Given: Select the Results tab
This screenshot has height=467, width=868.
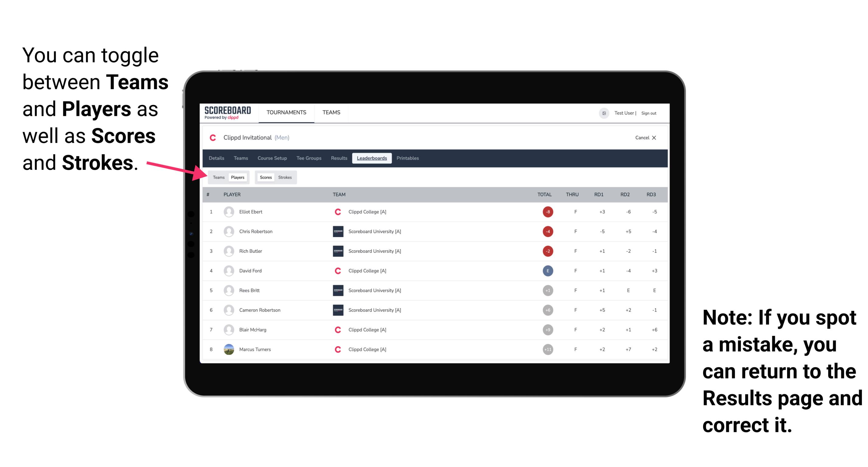Looking at the screenshot, I should pyautogui.click(x=339, y=158).
